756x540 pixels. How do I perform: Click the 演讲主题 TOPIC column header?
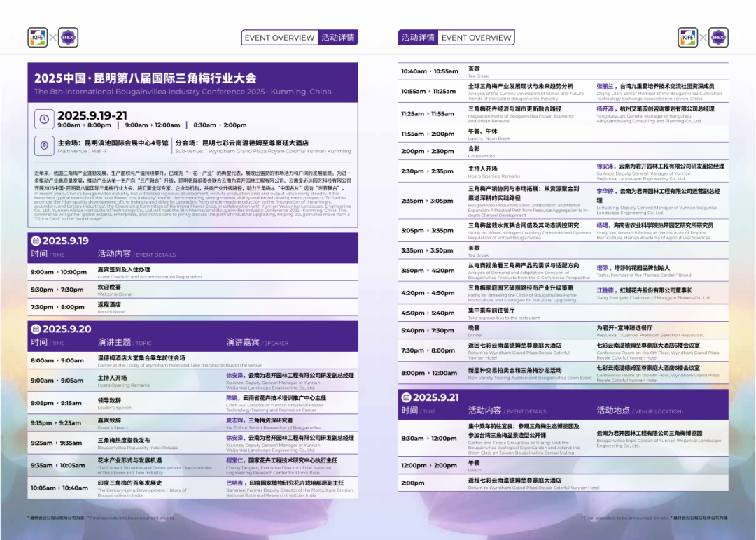[x=125, y=342]
